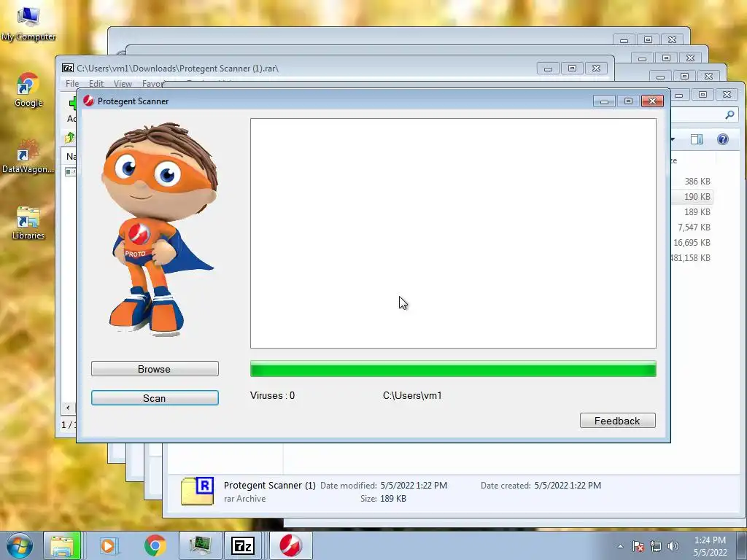Select the 189 KB file size entry
The height and width of the screenshot is (560, 747).
[x=697, y=212]
